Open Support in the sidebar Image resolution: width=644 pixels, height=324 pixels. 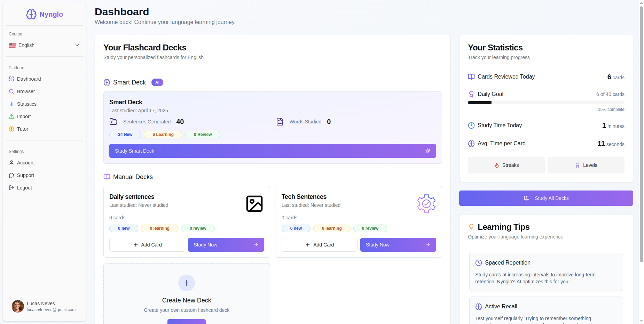(x=44, y=175)
